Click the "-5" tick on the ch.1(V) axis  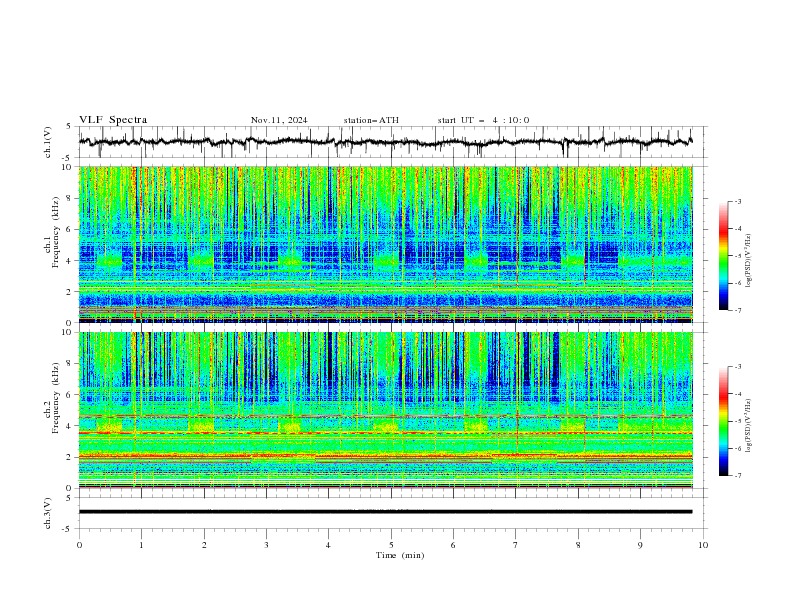68,158
